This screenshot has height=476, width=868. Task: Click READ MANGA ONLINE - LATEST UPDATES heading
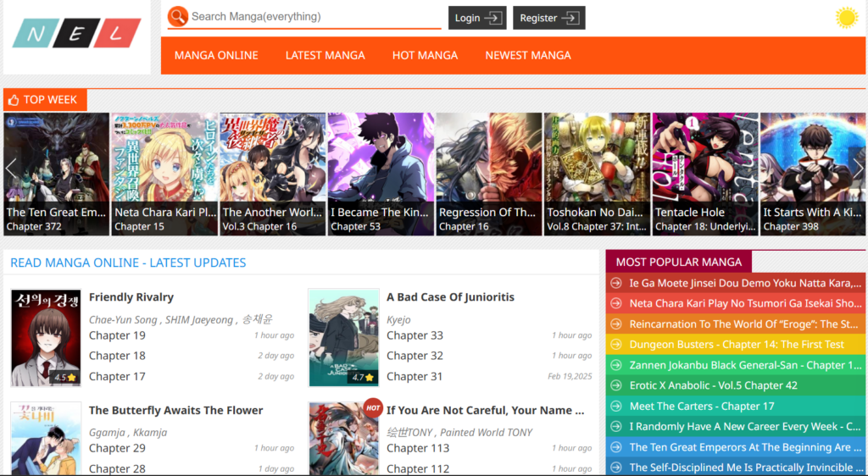(x=128, y=263)
